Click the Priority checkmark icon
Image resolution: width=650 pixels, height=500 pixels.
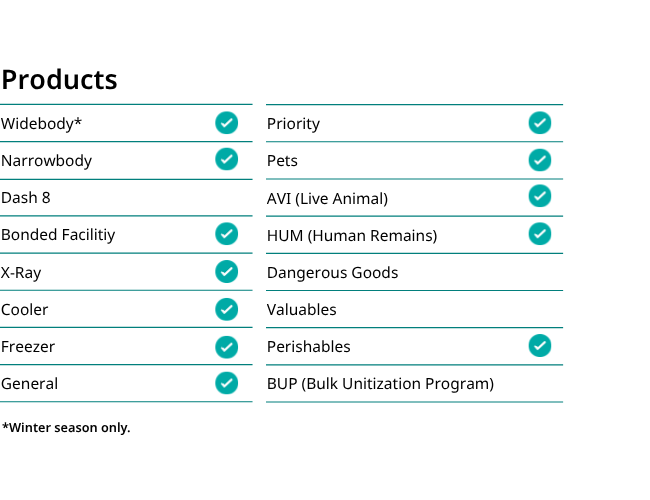[540, 123]
